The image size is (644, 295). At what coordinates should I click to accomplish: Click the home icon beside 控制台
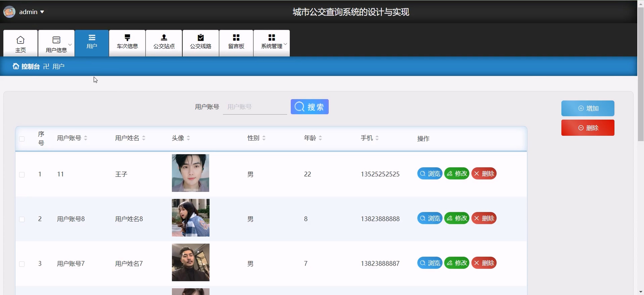click(16, 66)
